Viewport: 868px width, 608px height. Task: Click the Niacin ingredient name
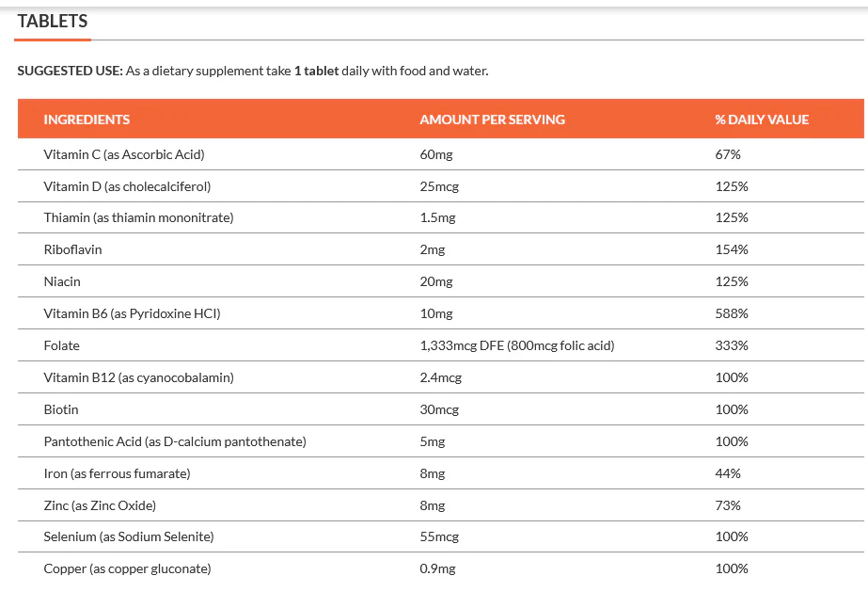click(x=62, y=281)
